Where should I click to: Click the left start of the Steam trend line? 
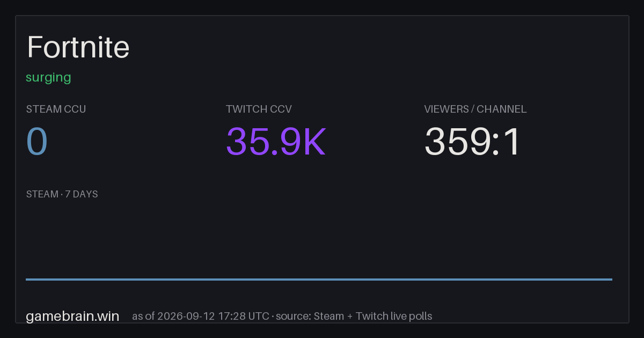click(27, 279)
